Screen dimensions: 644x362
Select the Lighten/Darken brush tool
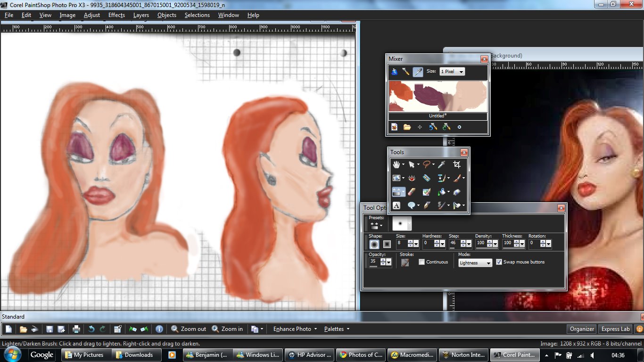[x=396, y=192]
